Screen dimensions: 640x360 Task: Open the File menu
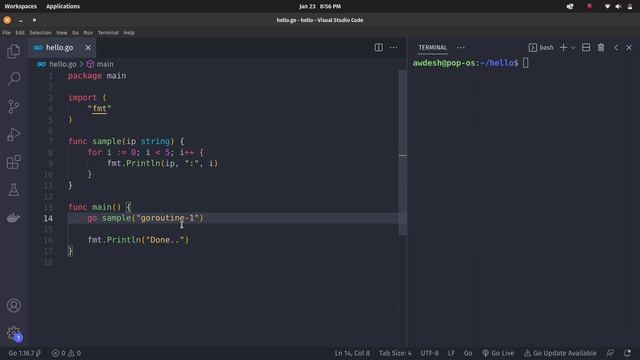coord(7,33)
